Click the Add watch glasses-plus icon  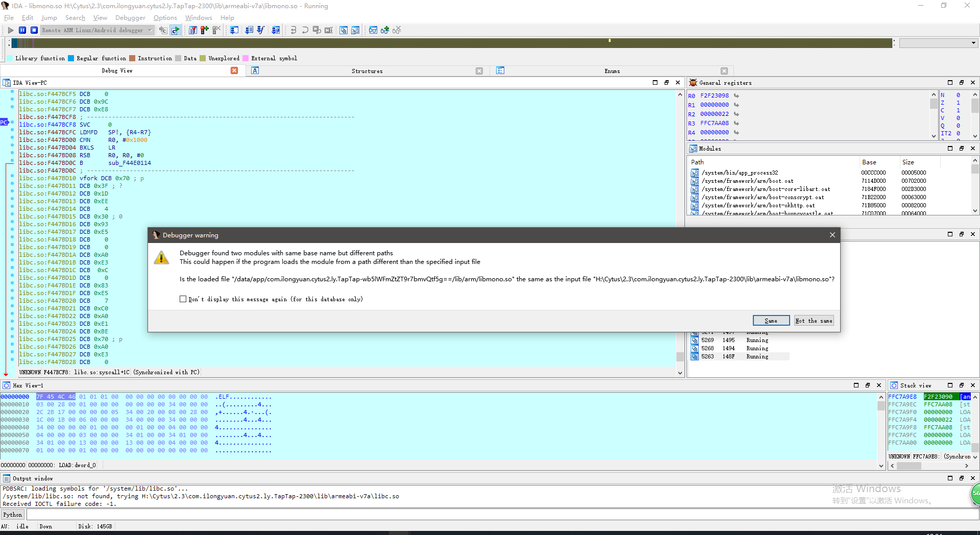[385, 30]
